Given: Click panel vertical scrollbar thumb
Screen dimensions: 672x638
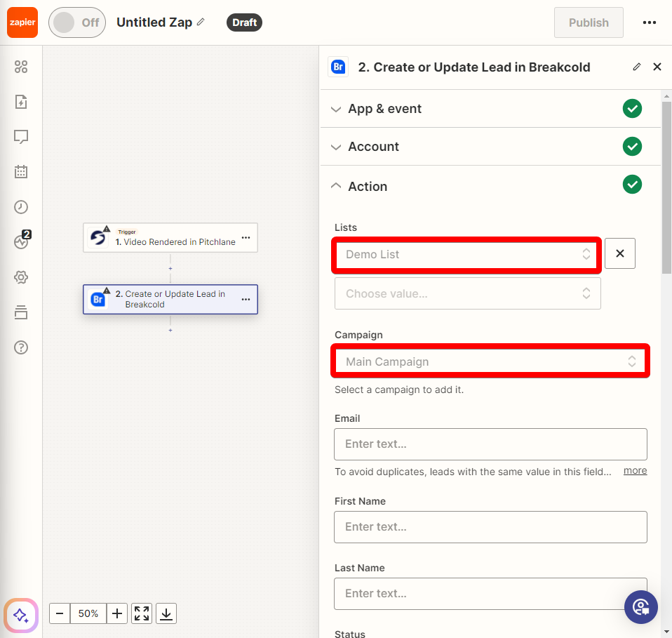Looking at the screenshot, I should pos(666,187).
